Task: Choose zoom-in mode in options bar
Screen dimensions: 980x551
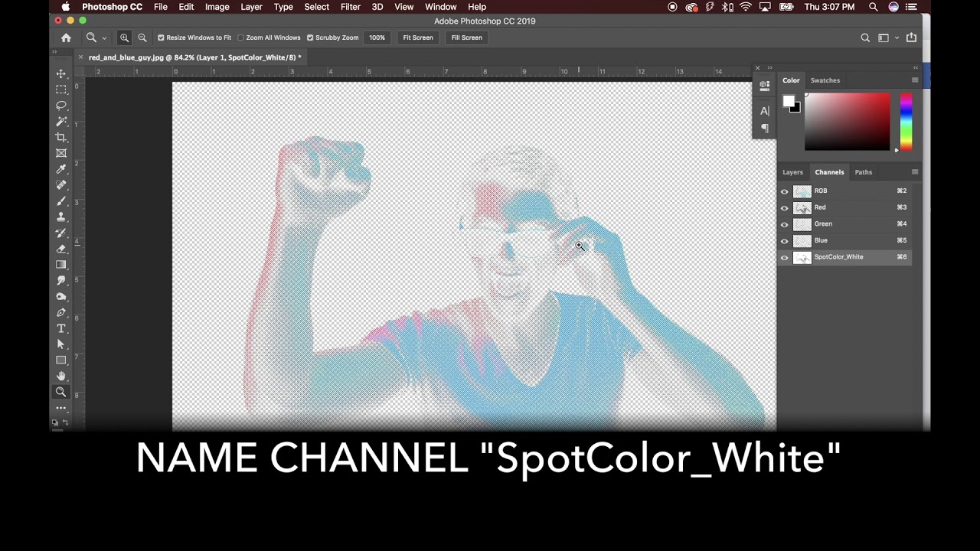Action: 124,37
